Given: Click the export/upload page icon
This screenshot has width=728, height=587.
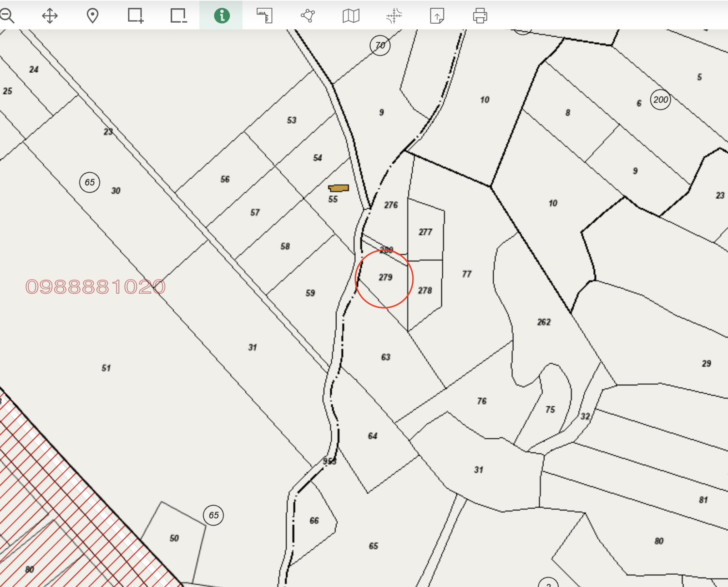Looking at the screenshot, I should pyautogui.click(x=437, y=16).
